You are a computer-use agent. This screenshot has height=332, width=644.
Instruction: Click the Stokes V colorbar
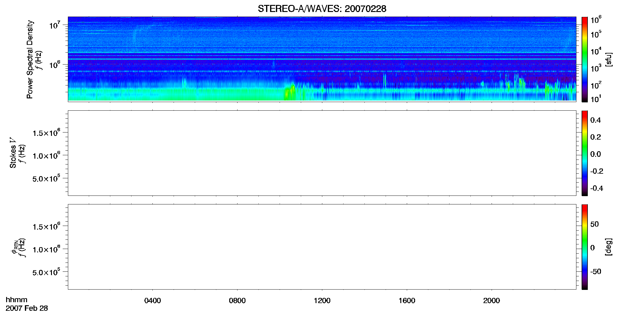tap(585, 153)
